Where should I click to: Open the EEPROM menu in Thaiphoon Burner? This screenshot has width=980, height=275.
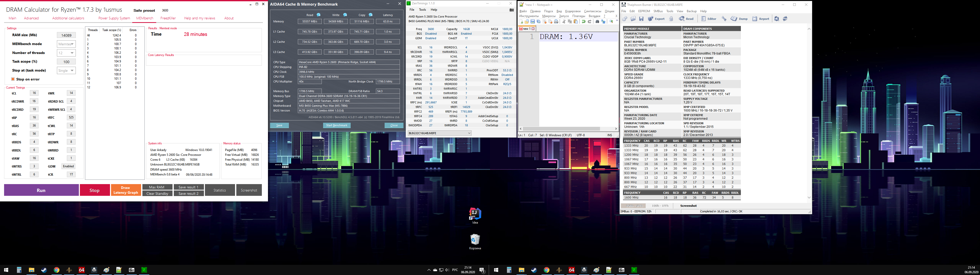point(644,11)
